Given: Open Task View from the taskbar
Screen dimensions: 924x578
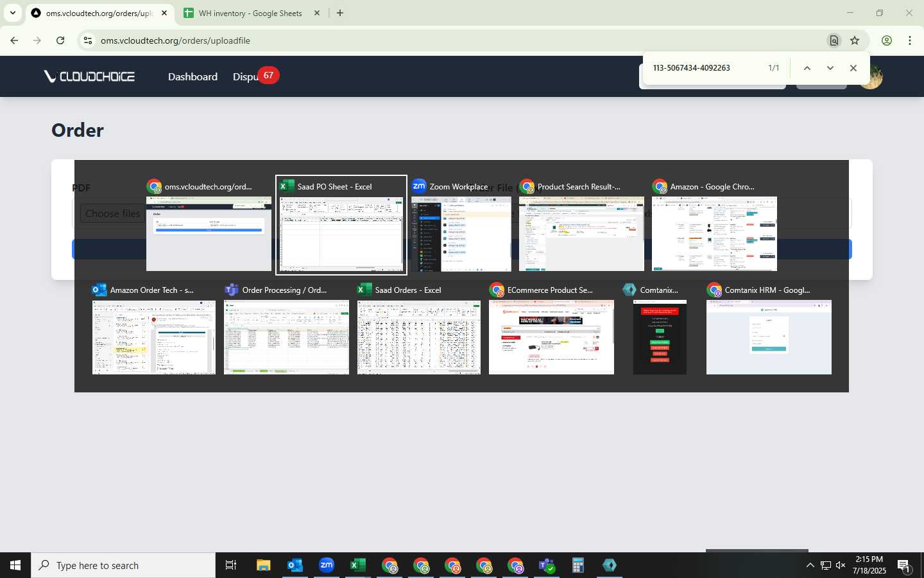Looking at the screenshot, I should (x=231, y=565).
